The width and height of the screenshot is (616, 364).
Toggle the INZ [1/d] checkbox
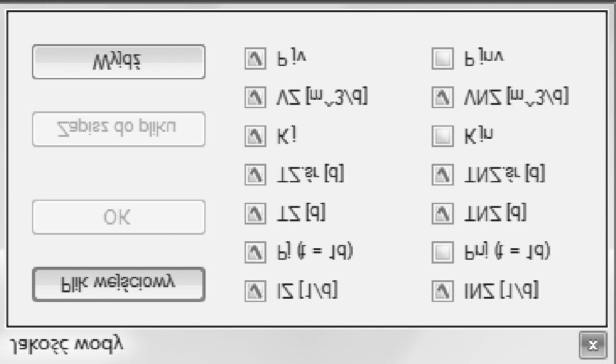(x=441, y=292)
